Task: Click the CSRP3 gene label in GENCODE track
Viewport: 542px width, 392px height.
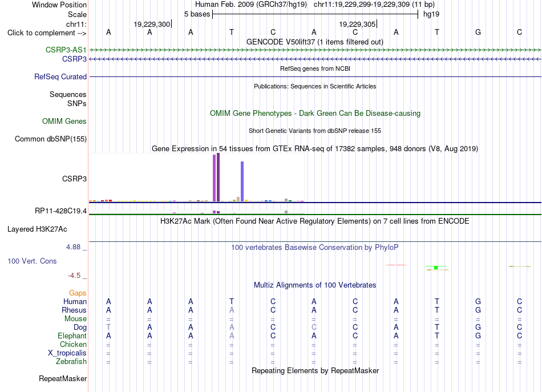Action: [74, 59]
